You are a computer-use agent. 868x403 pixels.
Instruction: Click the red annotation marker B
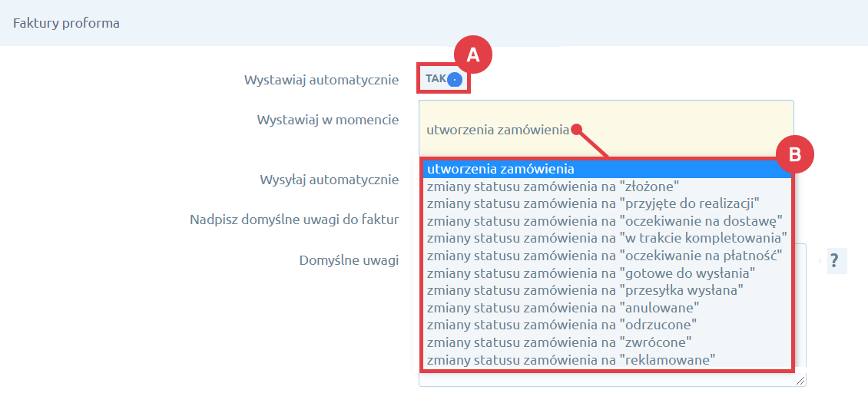click(794, 154)
